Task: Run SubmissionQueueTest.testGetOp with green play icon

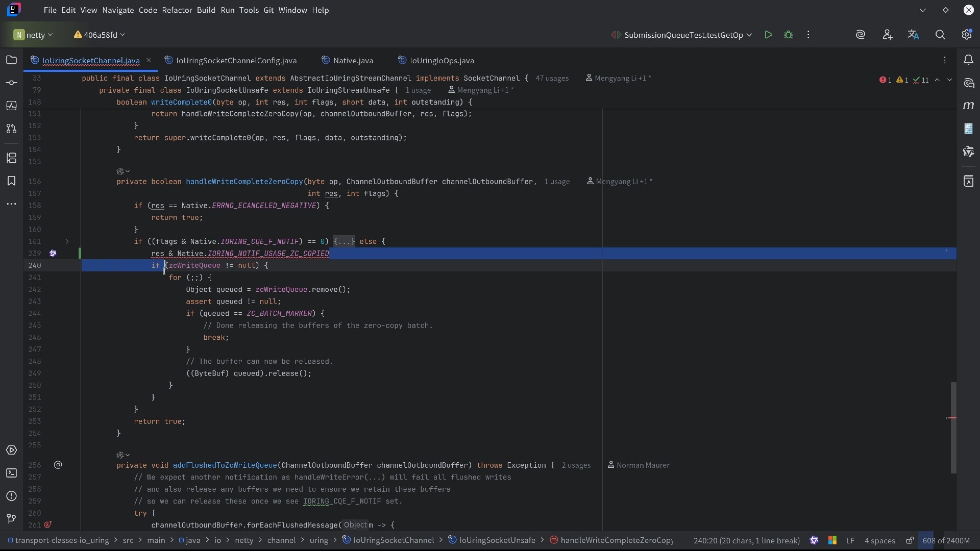Action: [768, 35]
